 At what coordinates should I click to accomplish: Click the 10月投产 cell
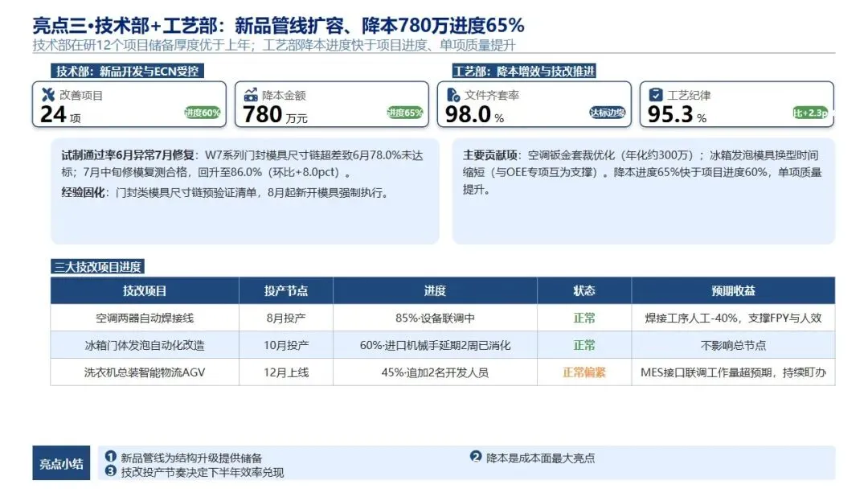point(286,345)
